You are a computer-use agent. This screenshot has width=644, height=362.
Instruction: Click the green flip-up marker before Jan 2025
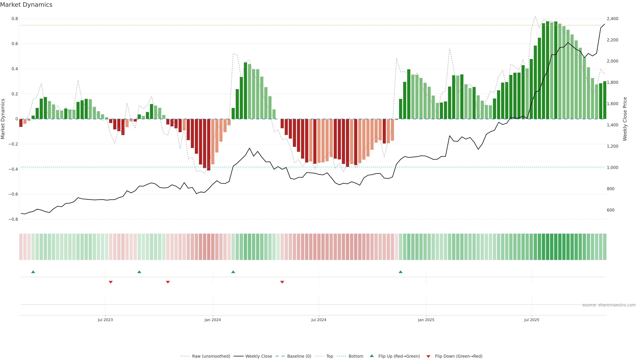click(x=400, y=272)
